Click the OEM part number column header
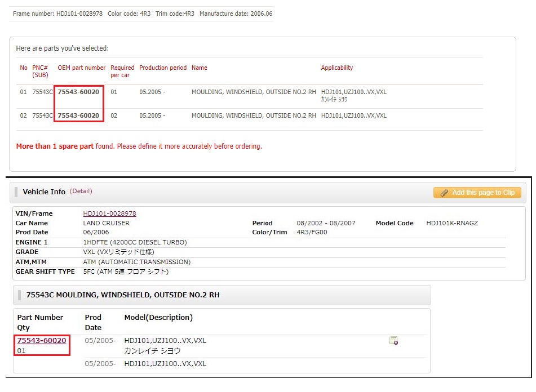The height and width of the screenshot is (392, 536). (82, 68)
